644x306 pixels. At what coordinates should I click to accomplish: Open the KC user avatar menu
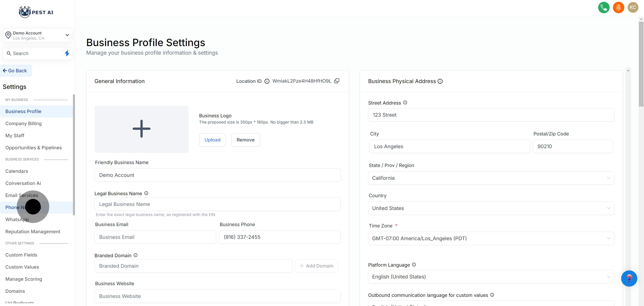point(633,7)
